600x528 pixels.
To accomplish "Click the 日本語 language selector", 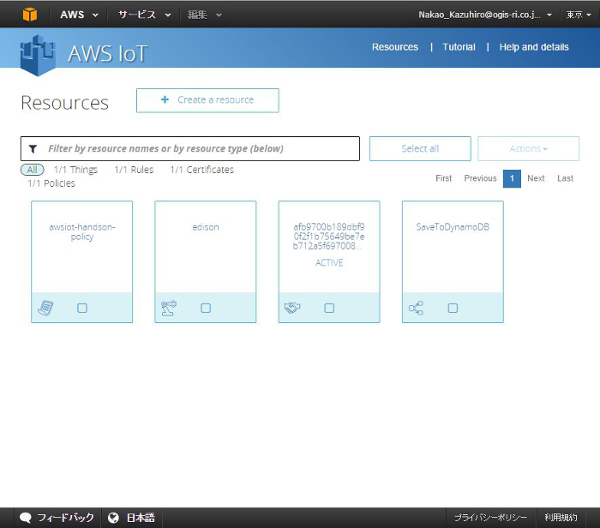I will [x=140, y=518].
